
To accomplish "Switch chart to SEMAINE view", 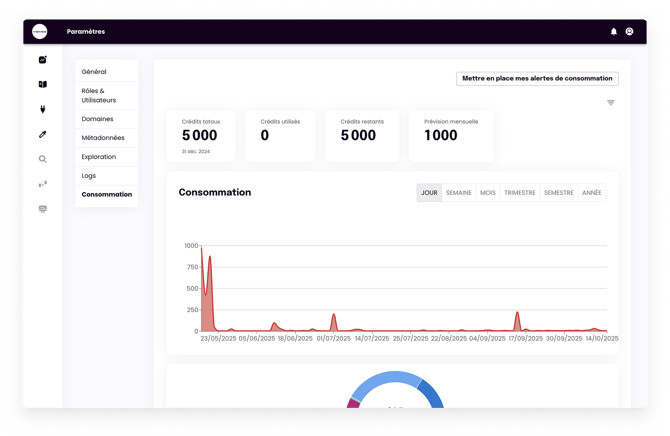I will point(459,193).
